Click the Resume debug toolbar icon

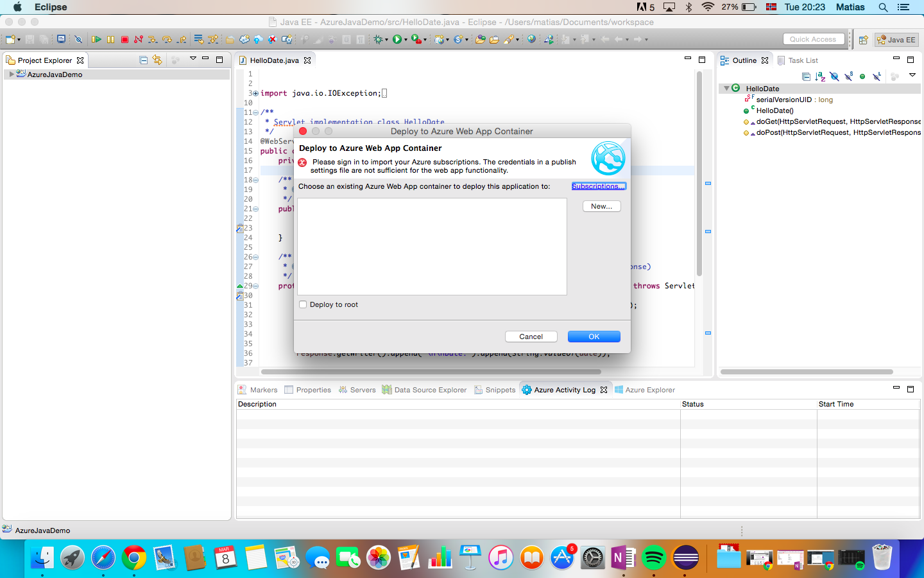pyautogui.click(x=96, y=39)
